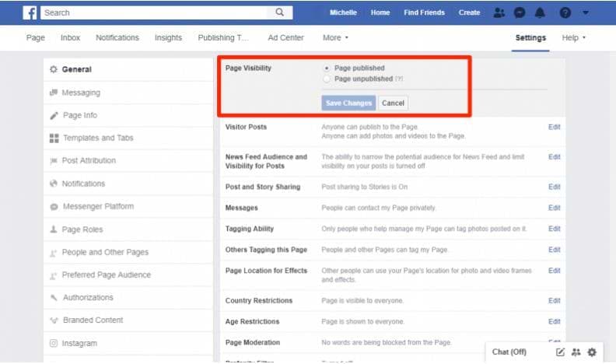Image resolution: width=616 pixels, height=364 pixels.
Task: Click the globe icon beside sidebar Notifications
Action: point(54,184)
